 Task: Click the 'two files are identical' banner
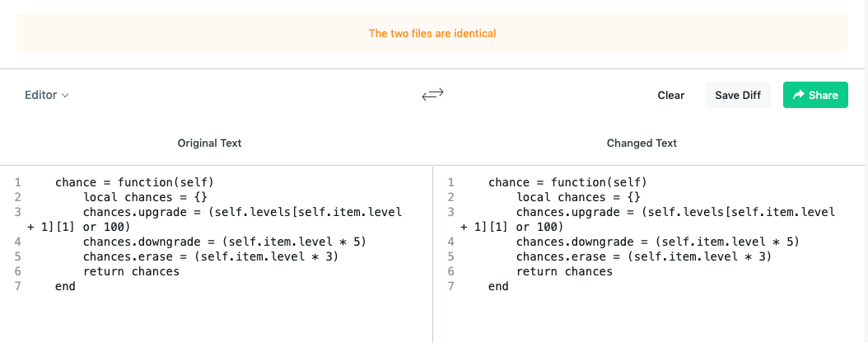[432, 33]
